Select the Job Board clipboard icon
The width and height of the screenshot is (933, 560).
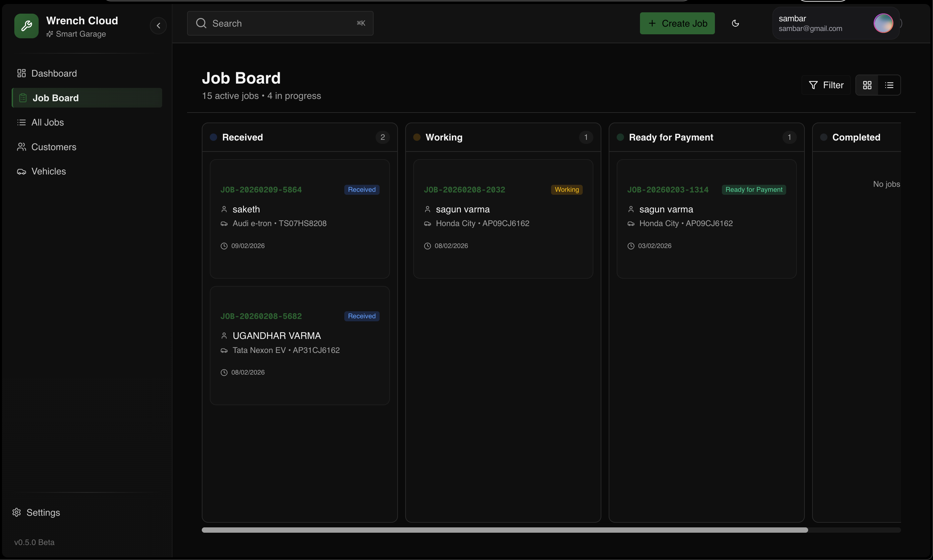click(23, 98)
